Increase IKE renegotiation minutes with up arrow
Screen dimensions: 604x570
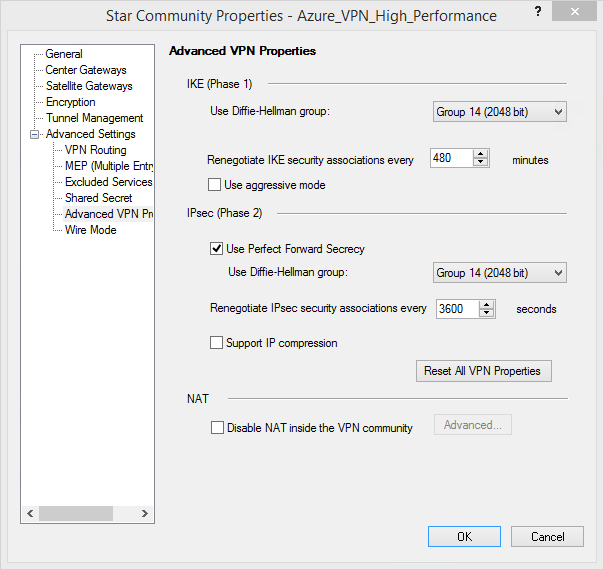pos(480,154)
